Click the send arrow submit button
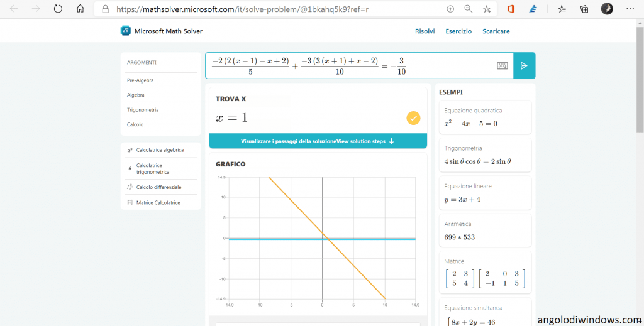This screenshot has height=326, width=644. 524,66
